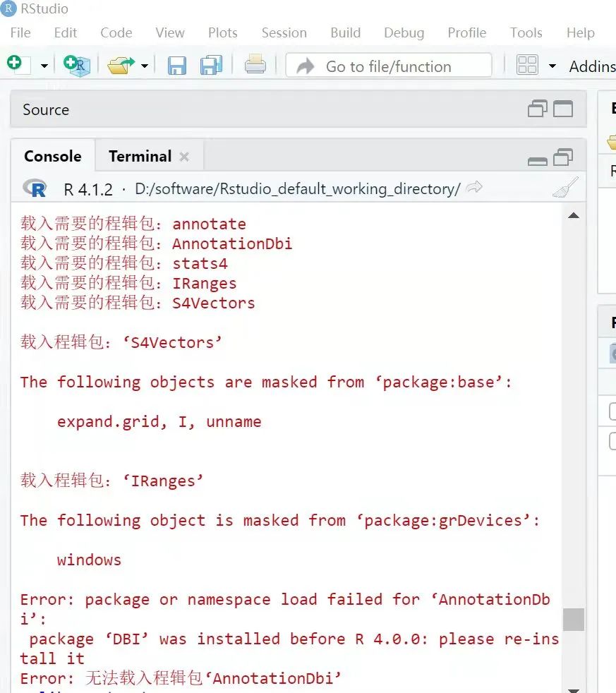Click the New File icon

tap(18, 64)
